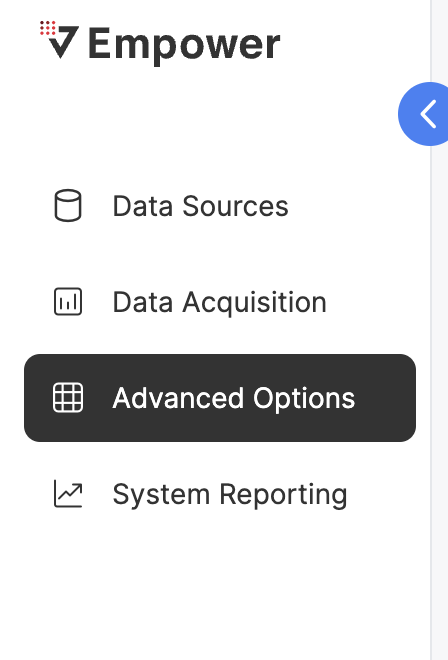
Task: Click the Empower wordmark text
Action: click(184, 44)
